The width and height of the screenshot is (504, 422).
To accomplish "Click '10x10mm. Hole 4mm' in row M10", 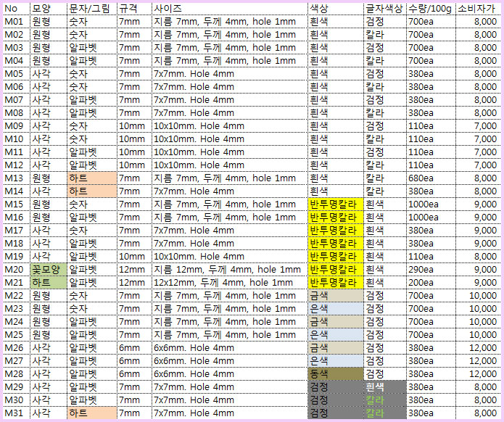I will point(229,138).
